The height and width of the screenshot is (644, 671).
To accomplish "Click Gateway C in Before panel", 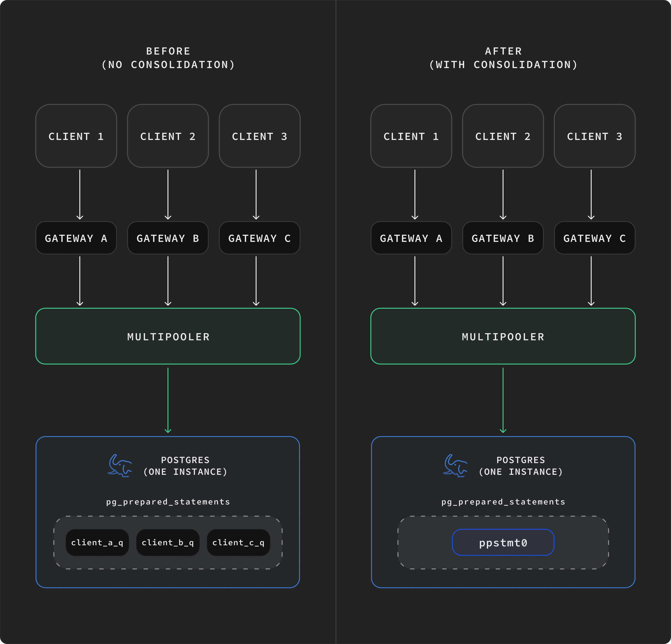I will (x=259, y=238).
